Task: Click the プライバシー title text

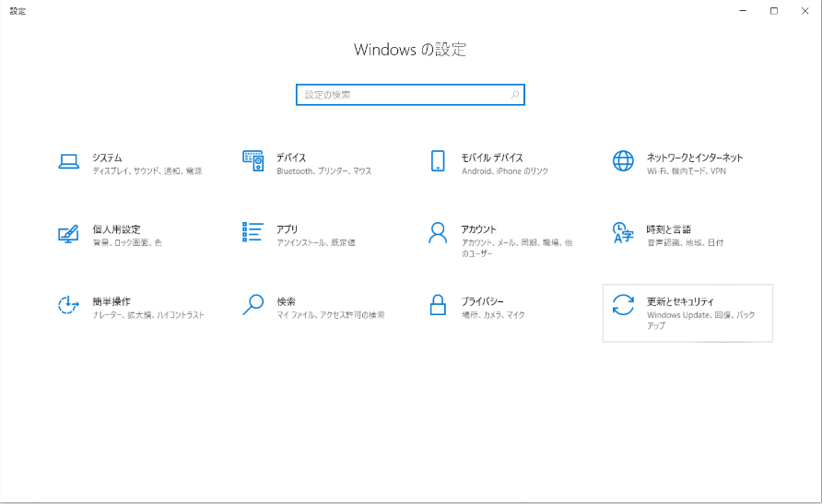Action: point(482,301)
